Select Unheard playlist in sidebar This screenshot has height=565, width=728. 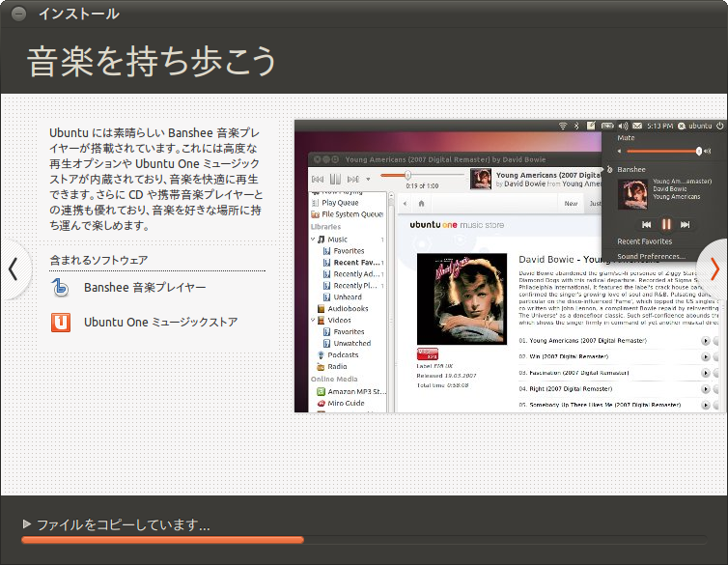coord(348,297)
